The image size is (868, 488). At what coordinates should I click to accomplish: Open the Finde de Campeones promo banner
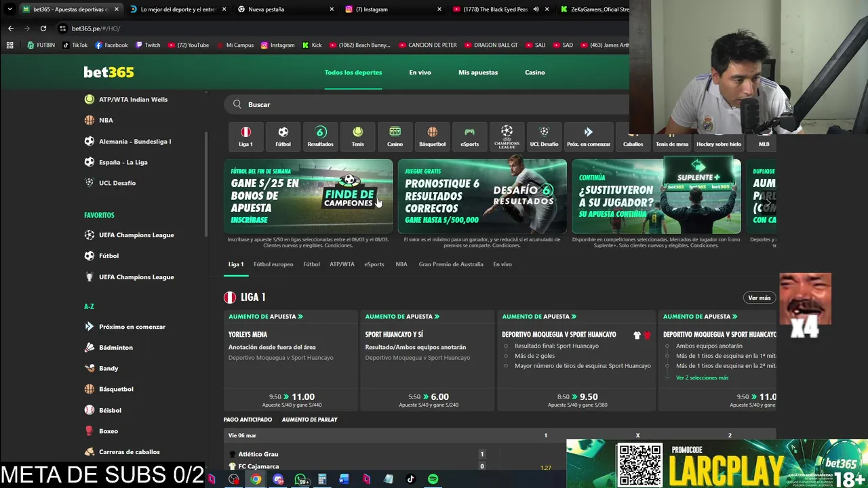point(309,196)
